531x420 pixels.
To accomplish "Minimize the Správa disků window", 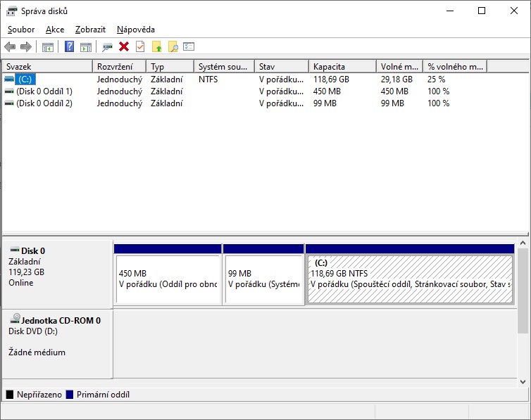I will [x=450, y=11].
